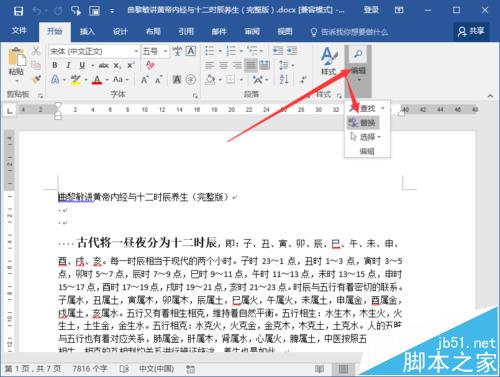Increase font size with A▲ icon

coord(144,80)
